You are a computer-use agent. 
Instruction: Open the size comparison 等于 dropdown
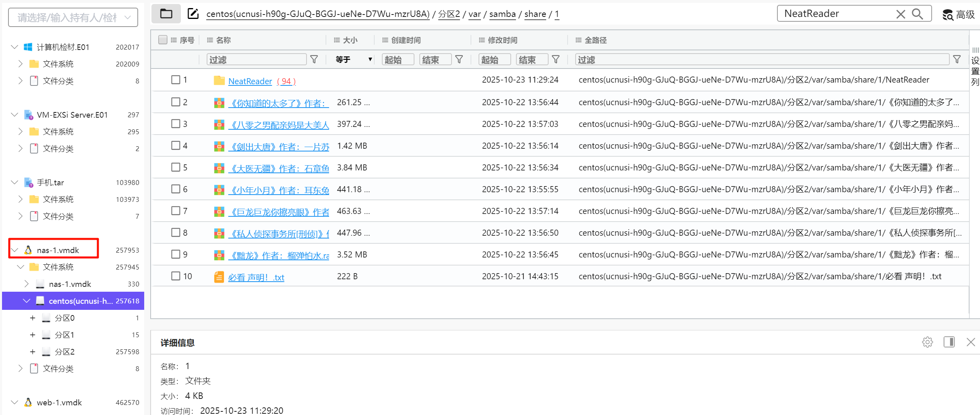(x=353, y=60)
